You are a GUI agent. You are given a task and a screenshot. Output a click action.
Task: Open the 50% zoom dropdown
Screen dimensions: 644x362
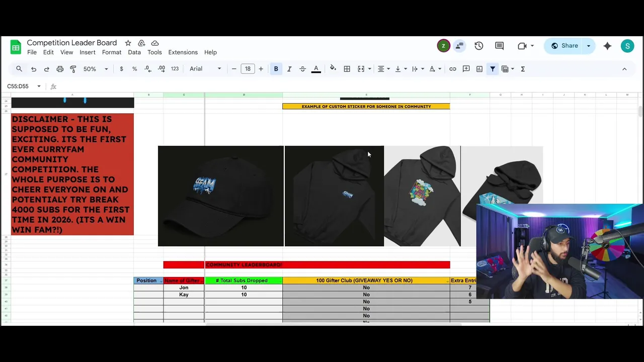point(96,69)
